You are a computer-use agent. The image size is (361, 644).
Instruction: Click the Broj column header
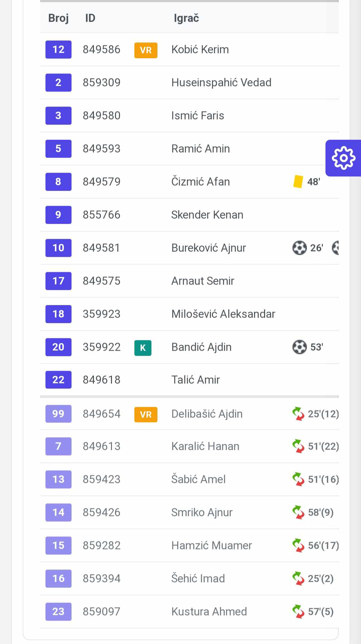click(x=58, y=18)
